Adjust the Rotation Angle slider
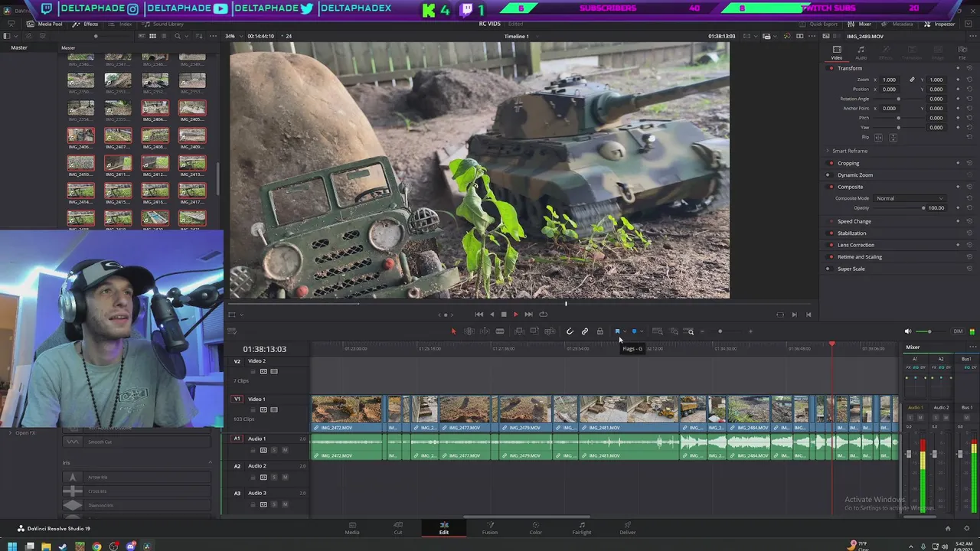Viewport: 980px width, 551px height. tap(897, 99)
